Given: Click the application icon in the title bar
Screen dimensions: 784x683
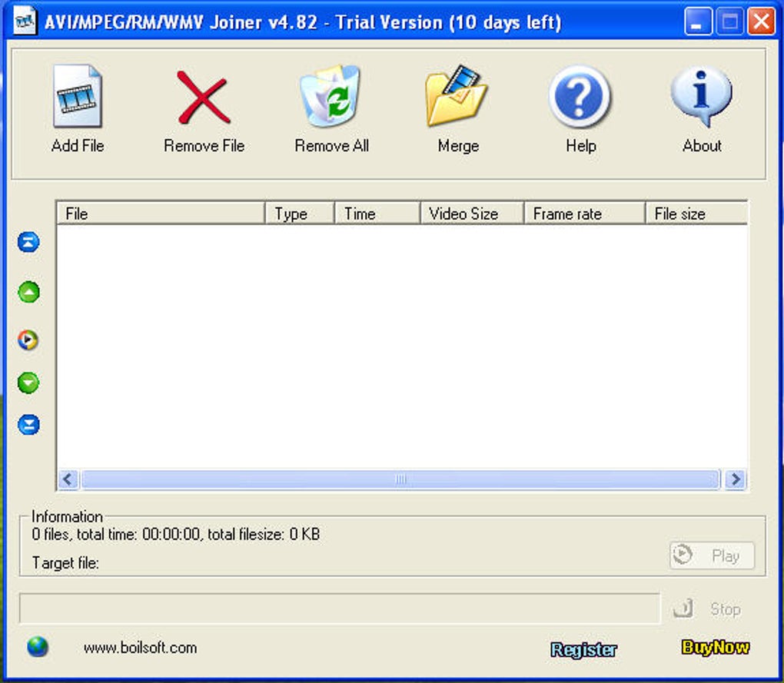Looking at the screenshot, I should coord(25,21).
